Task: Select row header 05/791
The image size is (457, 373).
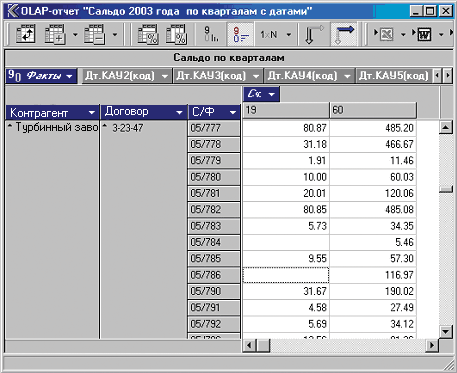Action: [214, 308]
